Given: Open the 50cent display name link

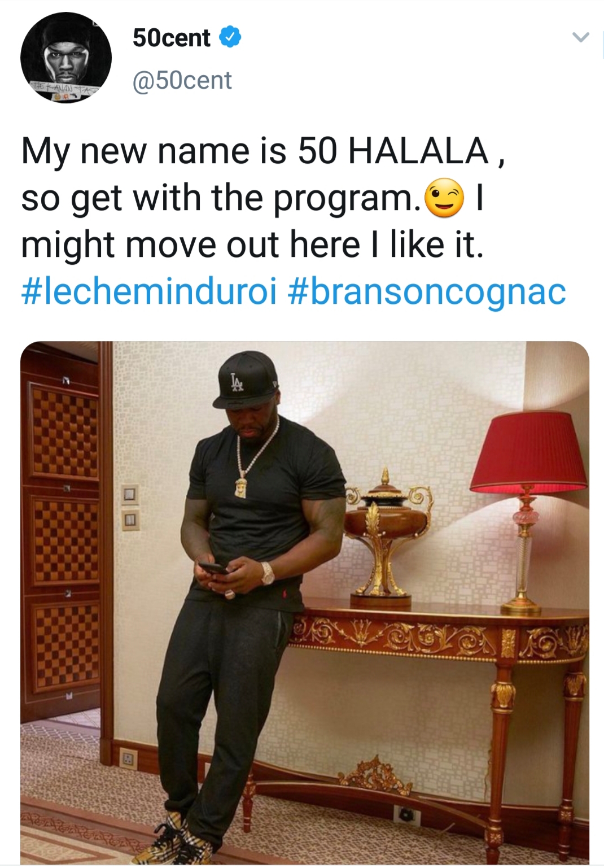Looking at the screenshot, I should click(172, 38).
